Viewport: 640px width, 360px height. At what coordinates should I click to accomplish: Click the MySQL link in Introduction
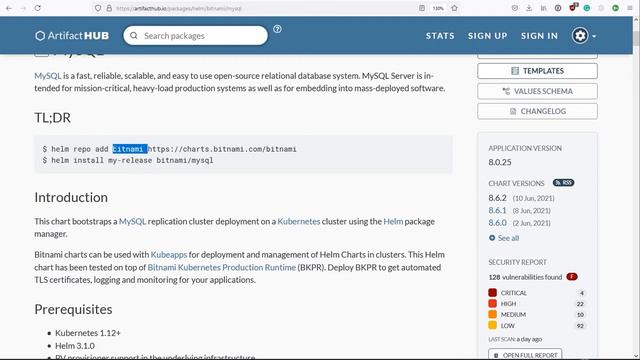coord(132,222)
